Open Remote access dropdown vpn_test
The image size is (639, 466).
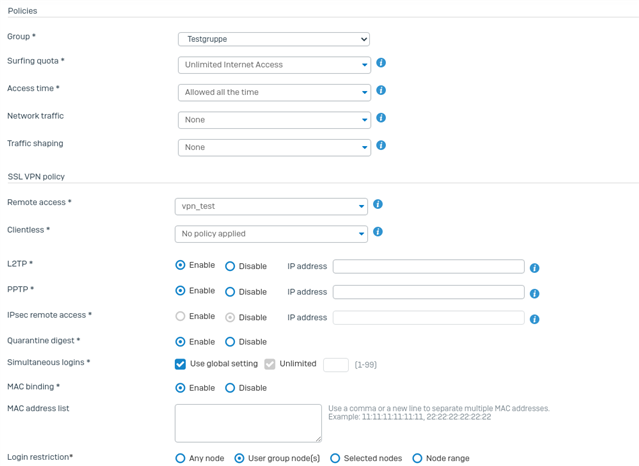pyautogui.click(x=271, y=206)
